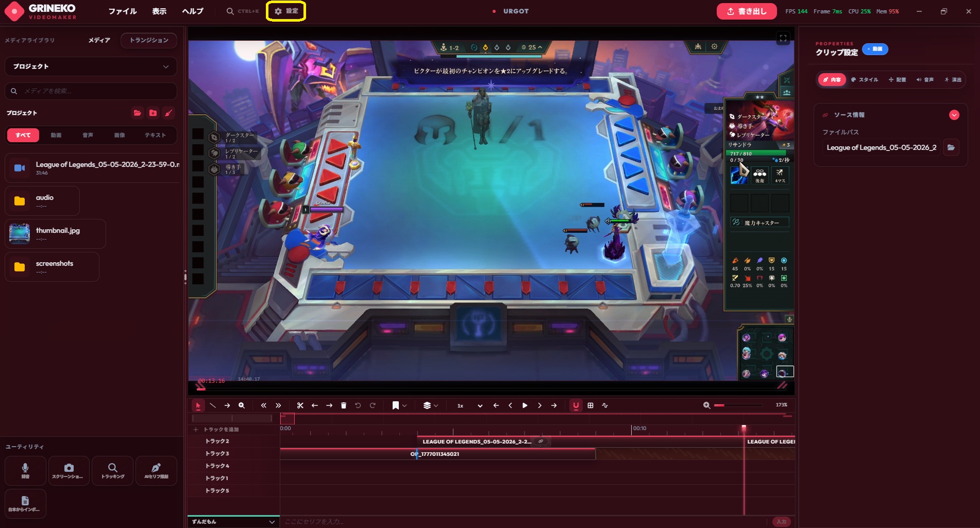The height and width of the screenshot is (528, 980).
Task: Open project folder icon in media library
Action: pos(138,113)
